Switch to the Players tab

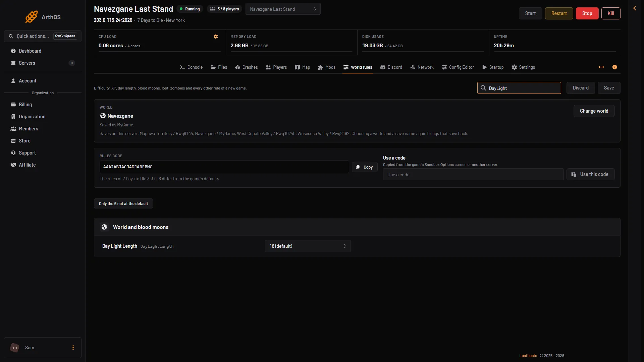[x=276, y=67]
